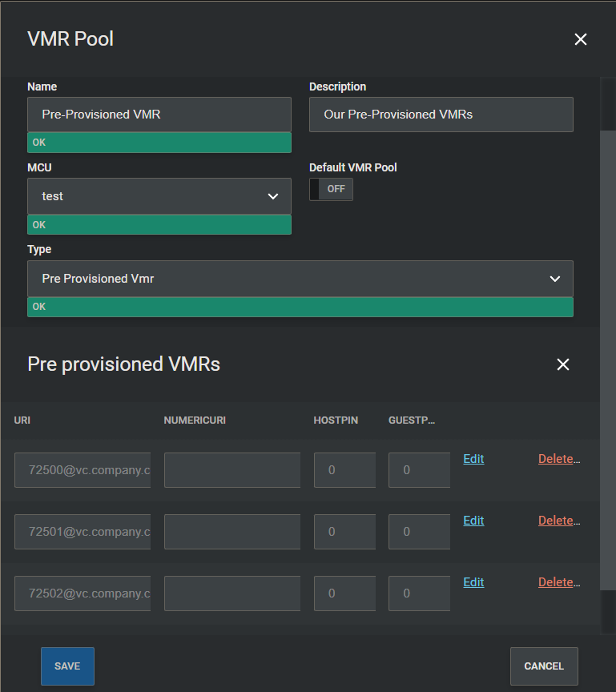Edit the 72502 VMR row
The height and width of the screenshot is (692, 616).
(x=473, y=582)
